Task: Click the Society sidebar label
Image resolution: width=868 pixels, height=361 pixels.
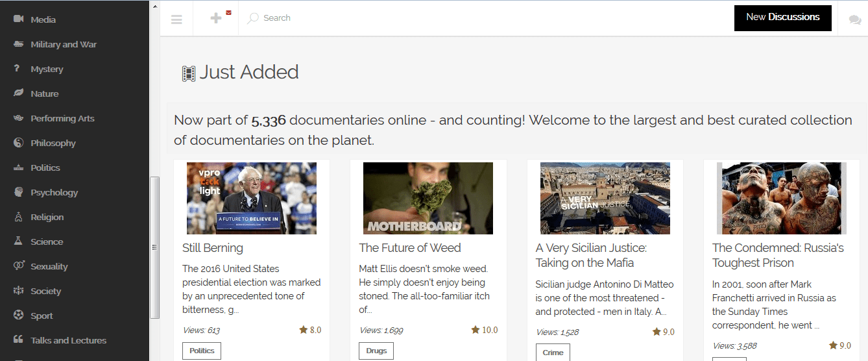Action: click(x=45, y=291)
